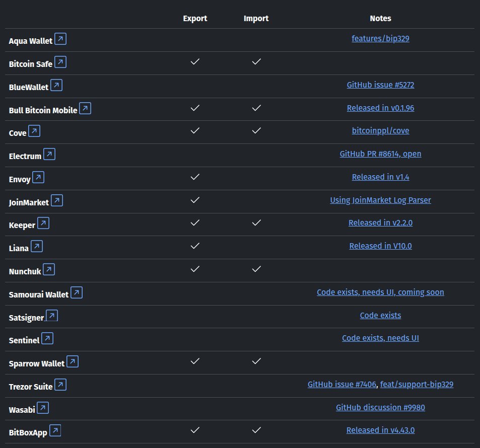The width and height of the screenshot is (480, 448).
Task: Open Electrum external link icon
Action: pos(49,154)
